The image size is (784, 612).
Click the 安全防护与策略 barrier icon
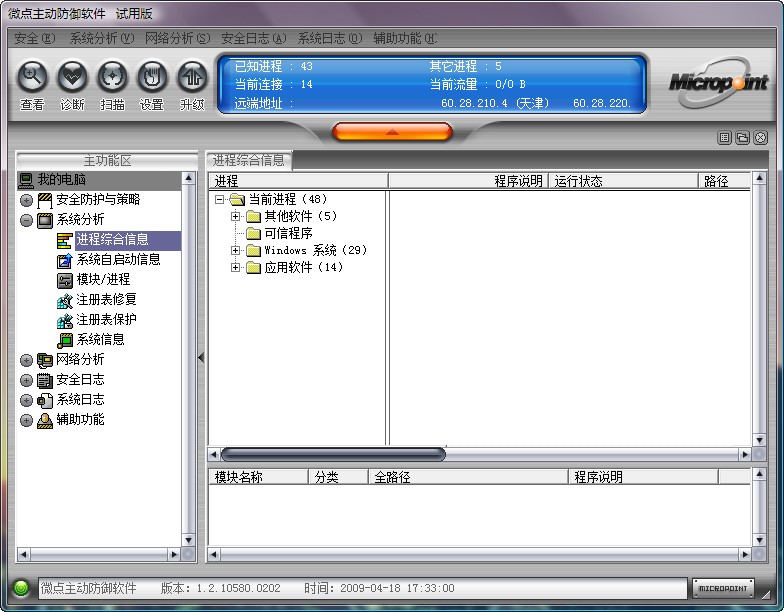(44, 200)
